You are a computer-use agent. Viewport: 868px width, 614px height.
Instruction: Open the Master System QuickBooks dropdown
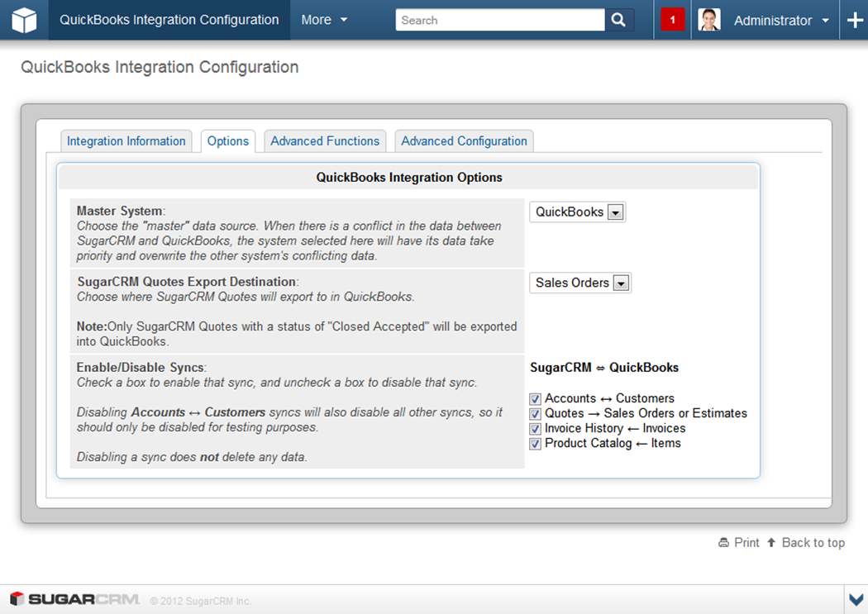[577, 212]
